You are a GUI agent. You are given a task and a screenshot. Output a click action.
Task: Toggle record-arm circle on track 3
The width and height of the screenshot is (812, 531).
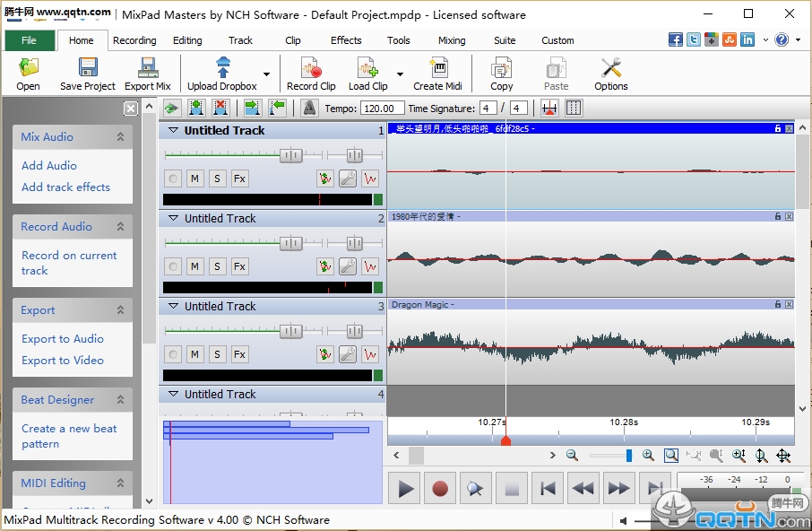click(x=172, y=354)
